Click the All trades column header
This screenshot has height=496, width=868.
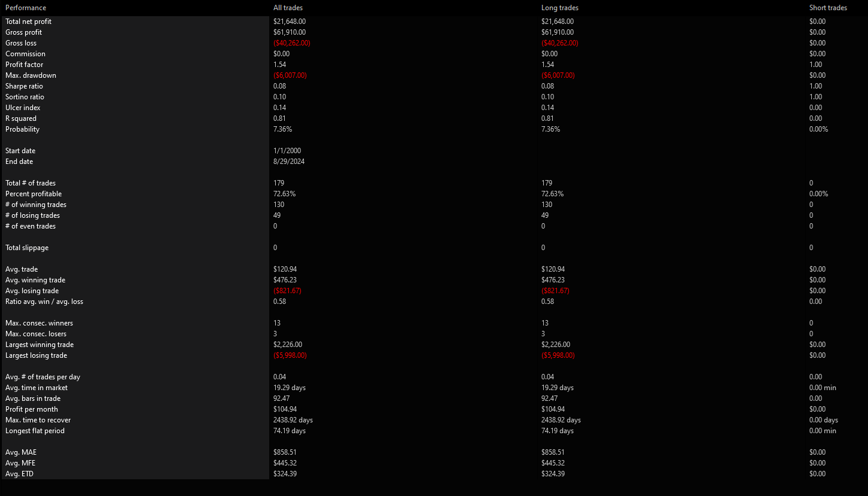pos(288,8)
